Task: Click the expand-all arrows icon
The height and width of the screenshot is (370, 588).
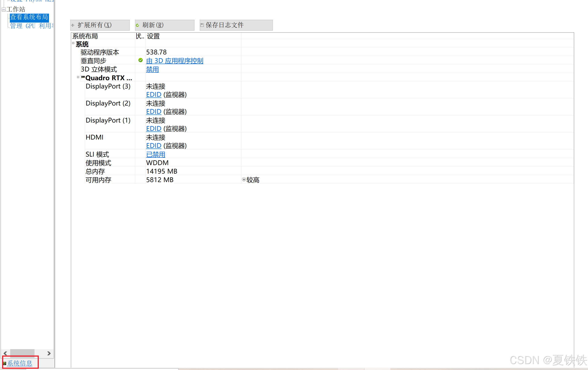Action: pyautogui.click(x=73, y=25)
